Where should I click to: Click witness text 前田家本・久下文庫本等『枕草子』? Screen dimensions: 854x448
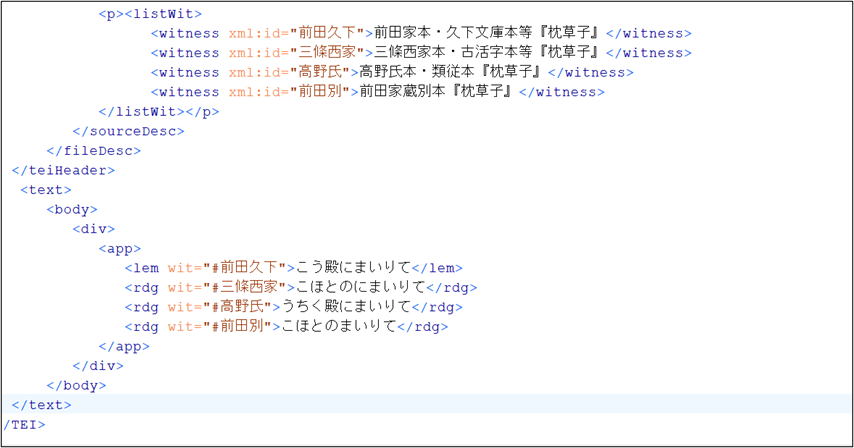(x=486, y=33)
